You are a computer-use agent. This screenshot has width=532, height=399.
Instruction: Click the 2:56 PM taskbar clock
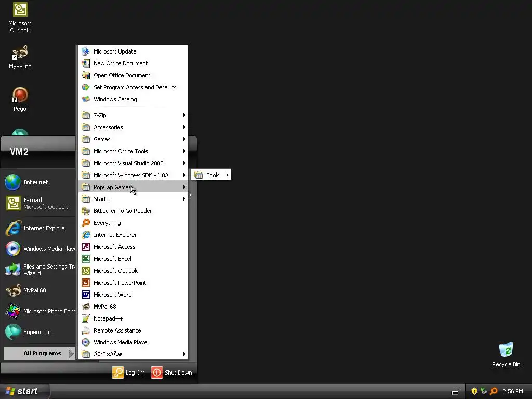[x=513, y=391]
